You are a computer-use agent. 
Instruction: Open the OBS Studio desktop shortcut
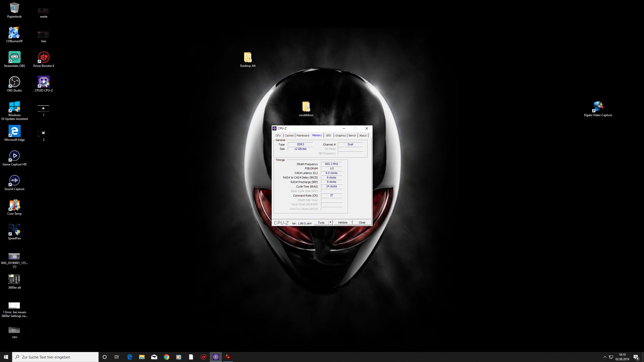click(14, 82)
